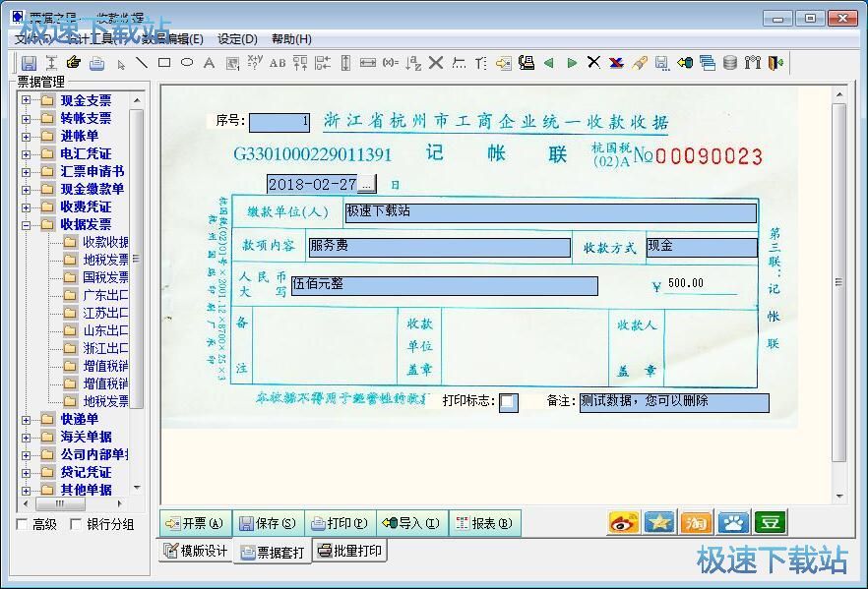This screenshot has width=868, height=589.
Task: Click the 报表(B) button
Action: click(484, 523)
